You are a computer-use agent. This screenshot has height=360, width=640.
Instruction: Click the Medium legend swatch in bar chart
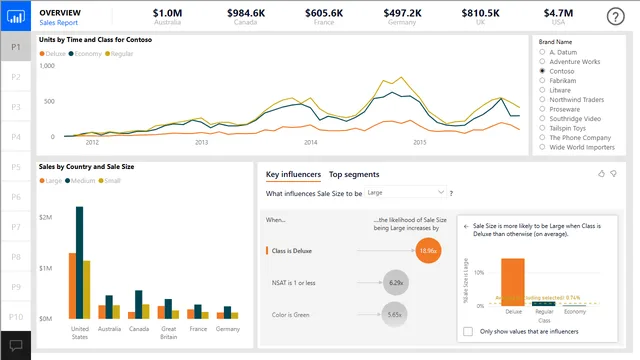[67, 180]
